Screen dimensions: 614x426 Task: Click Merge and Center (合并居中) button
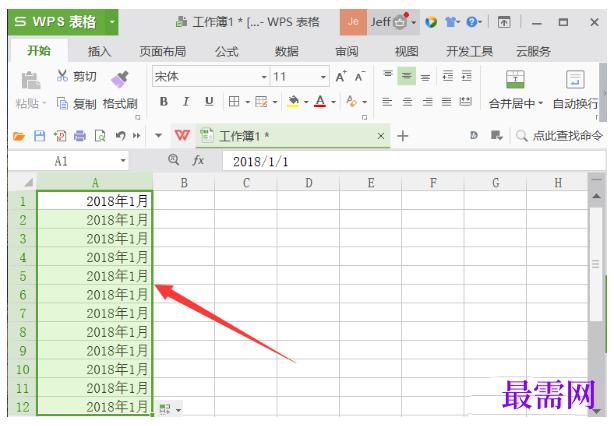click(515, 90)
